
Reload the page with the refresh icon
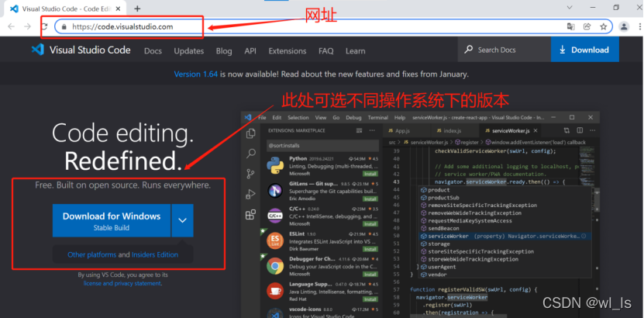[x=44, y=26]
